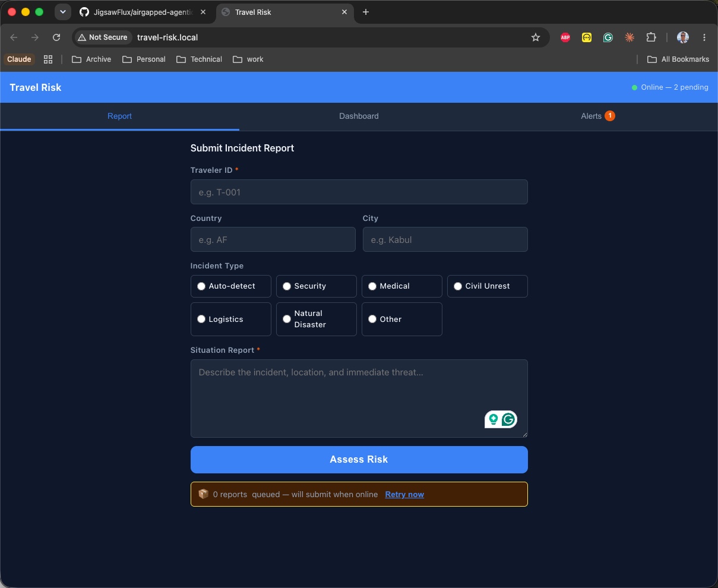The height and width of the screenshot is (588, 718).
Task: Click the green online status dot
Action: (x=634, y=87)
